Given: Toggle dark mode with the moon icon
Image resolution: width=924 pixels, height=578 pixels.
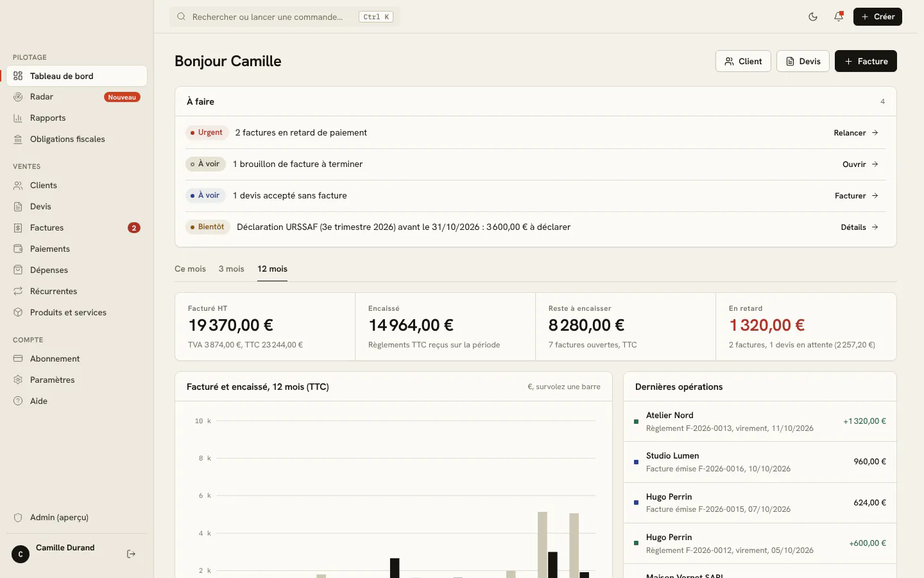Looking at the screenshot, I should (x=813, y=17).
